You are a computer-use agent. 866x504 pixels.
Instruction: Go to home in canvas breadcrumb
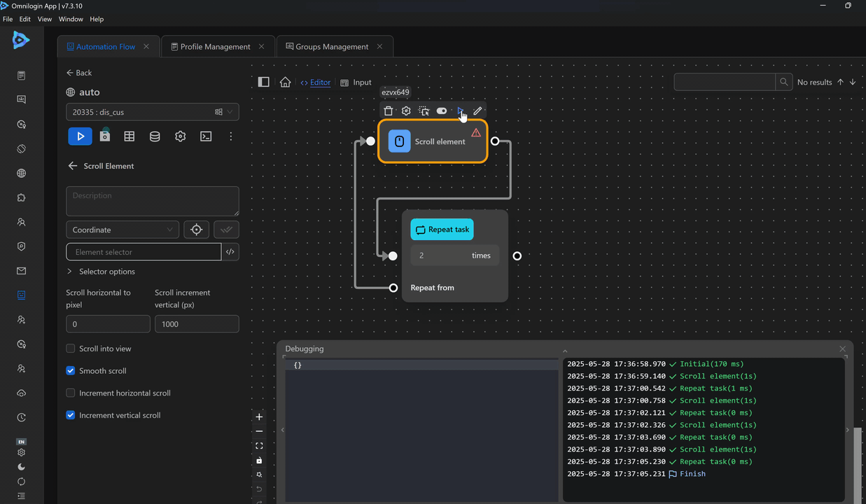click(285, 83)
